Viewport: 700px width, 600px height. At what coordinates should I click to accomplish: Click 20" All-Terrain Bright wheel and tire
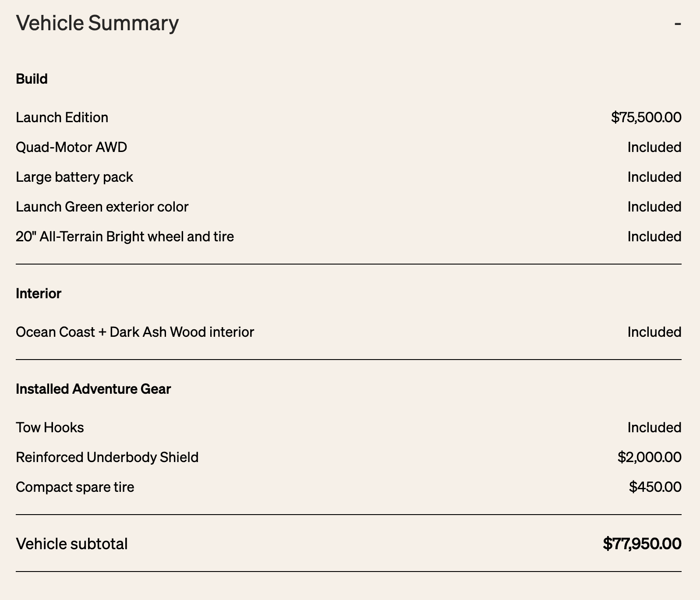coord(125,236)
